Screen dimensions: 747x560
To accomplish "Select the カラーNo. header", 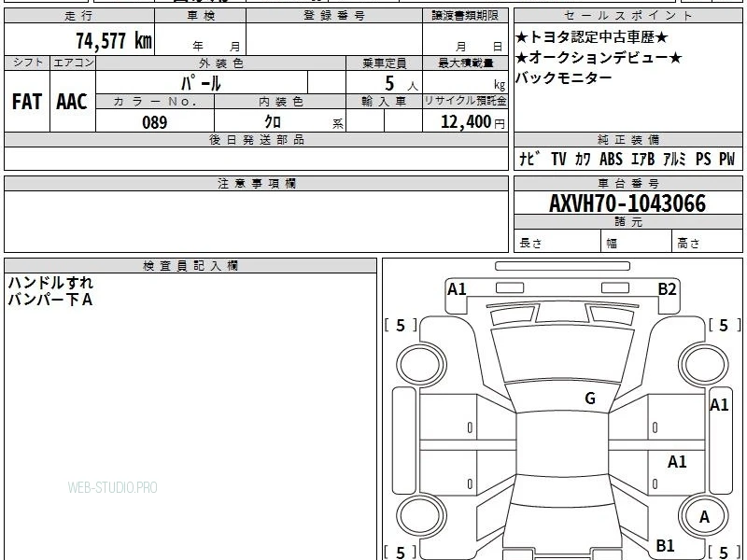I will (x=155, y=102).
